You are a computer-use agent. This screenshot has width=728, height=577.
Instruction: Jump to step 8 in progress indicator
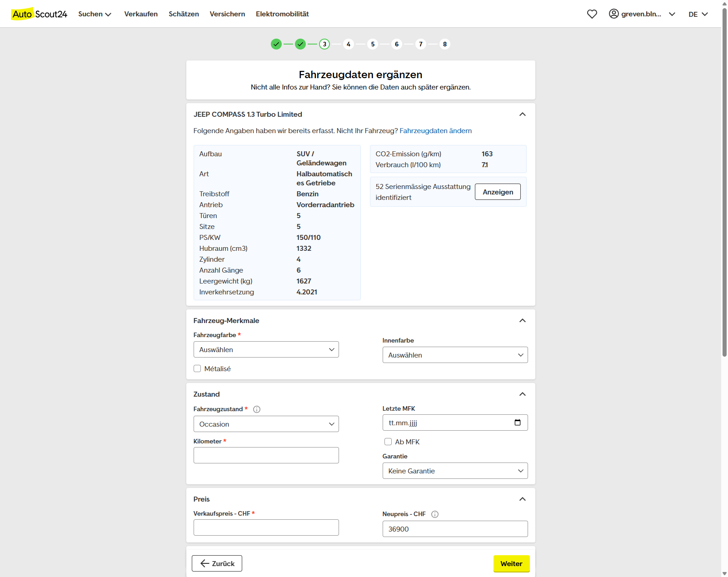(445, 44)
